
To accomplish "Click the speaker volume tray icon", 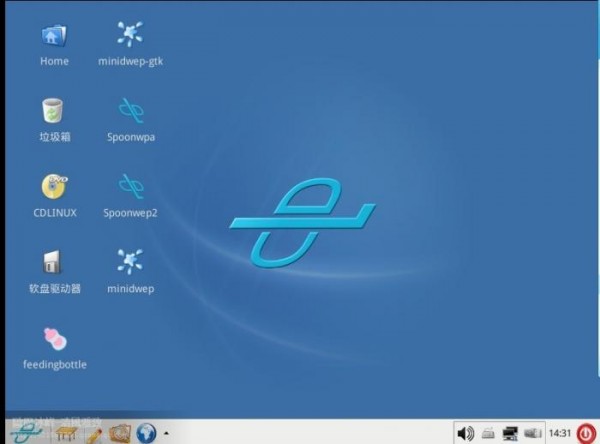I will (x=466, y=434).
